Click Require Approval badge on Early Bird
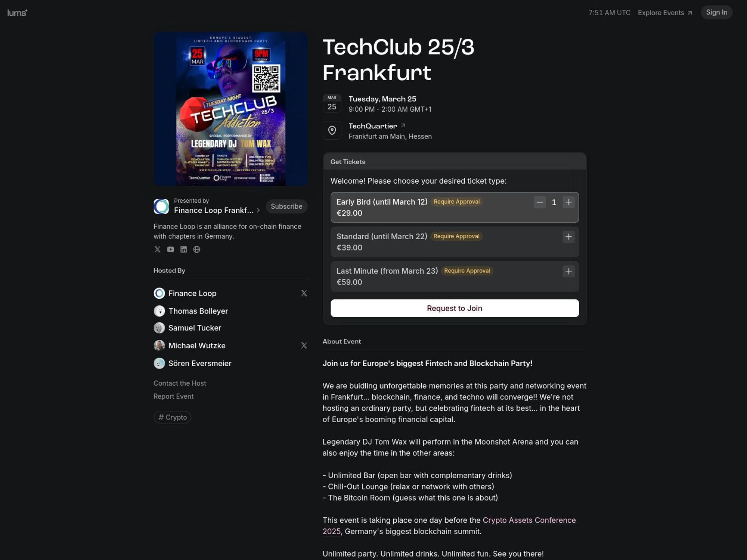The width and height of the screenshot is (747, 560). 456,202
